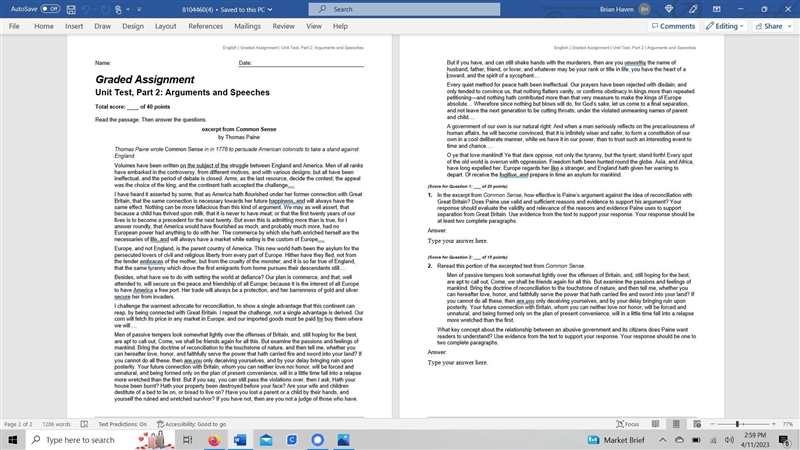Open the Mail app on taskbar
This screenshot has width=800, height=450.
pyautogui.click(x=266, y=440)
